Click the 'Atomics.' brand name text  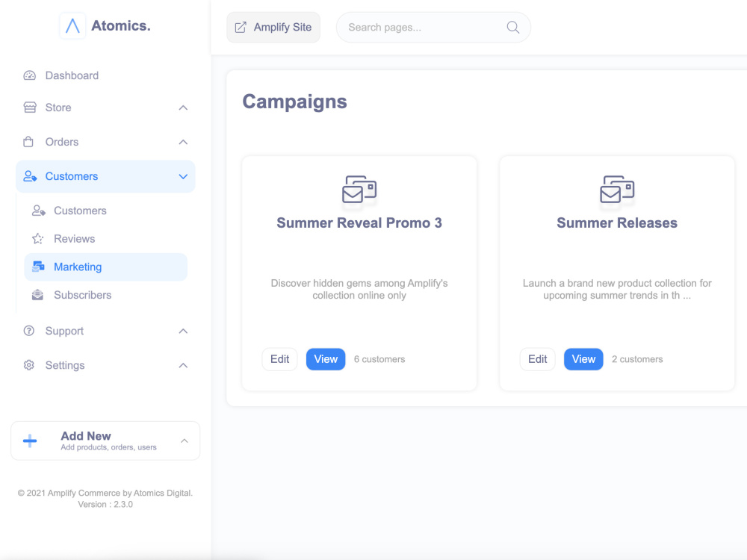(x=120, y=25)
